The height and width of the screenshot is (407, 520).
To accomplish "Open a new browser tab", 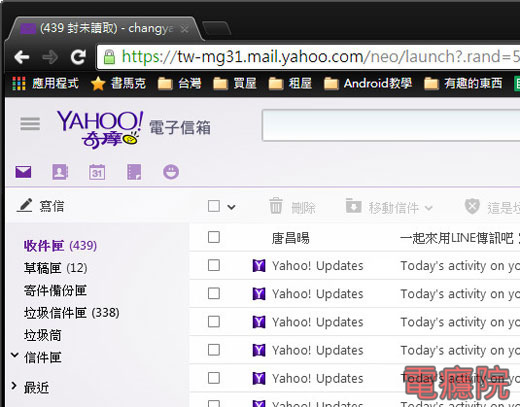I will coord(217,28).
